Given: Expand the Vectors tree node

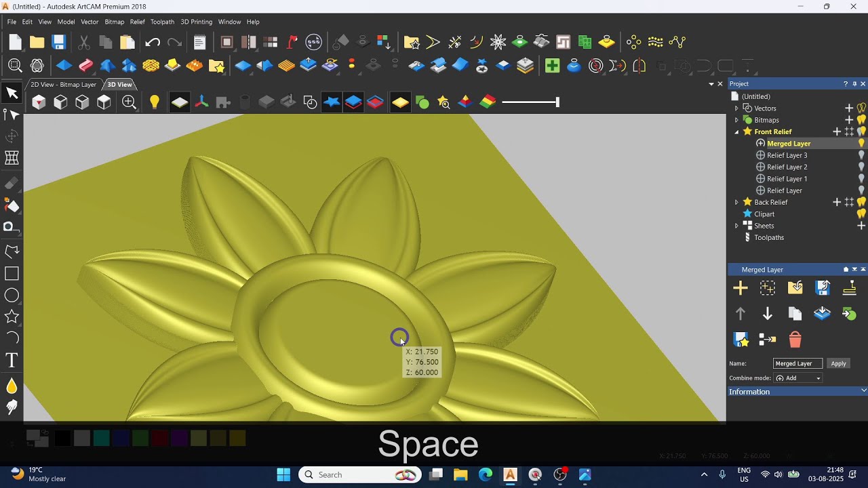Looking at the screenshot, I should (x=736, y=108).
